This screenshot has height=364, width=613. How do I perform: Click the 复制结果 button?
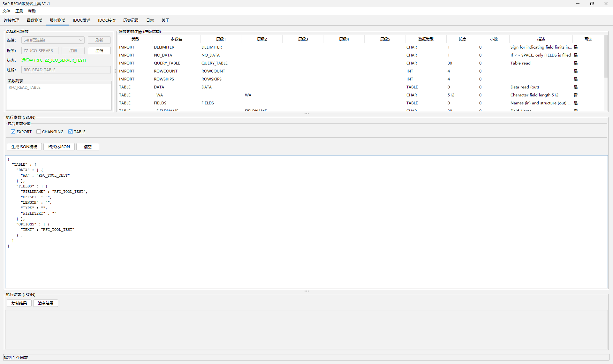(19, 303)
